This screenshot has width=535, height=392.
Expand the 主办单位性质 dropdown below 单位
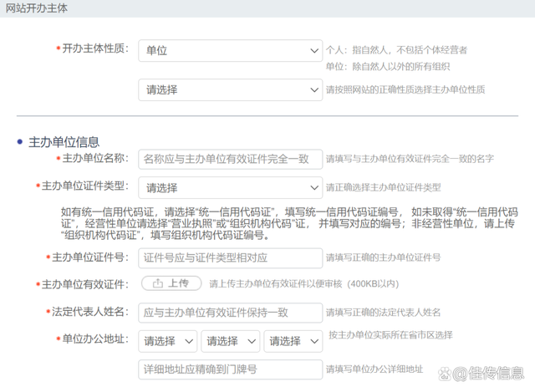[230, 89]
